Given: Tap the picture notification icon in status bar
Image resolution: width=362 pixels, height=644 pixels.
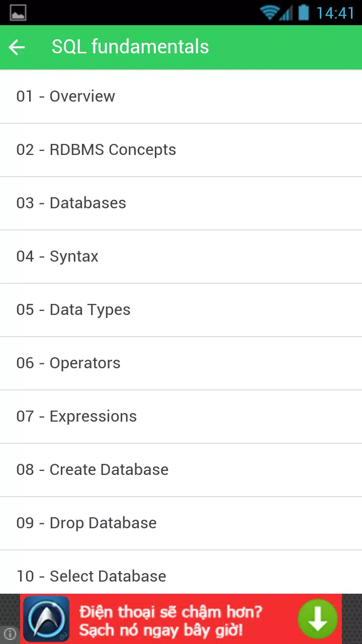Looking at the screenshot, I should (x=18, y=13).
